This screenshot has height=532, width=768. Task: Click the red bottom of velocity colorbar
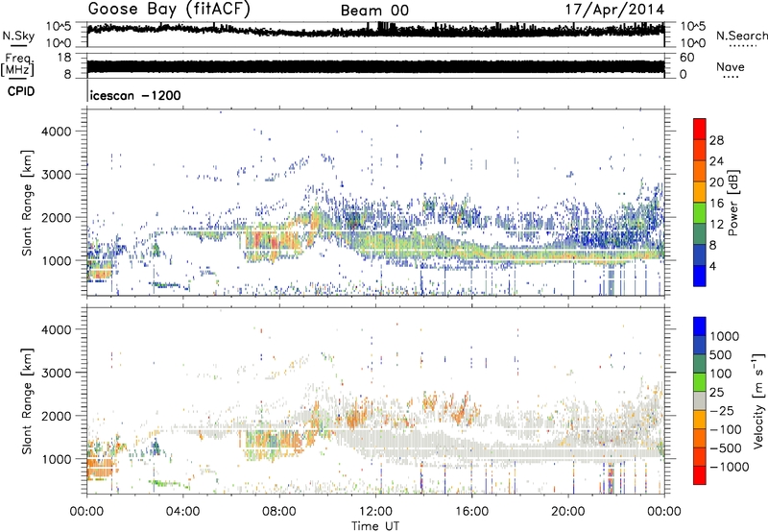pos(700,475)
